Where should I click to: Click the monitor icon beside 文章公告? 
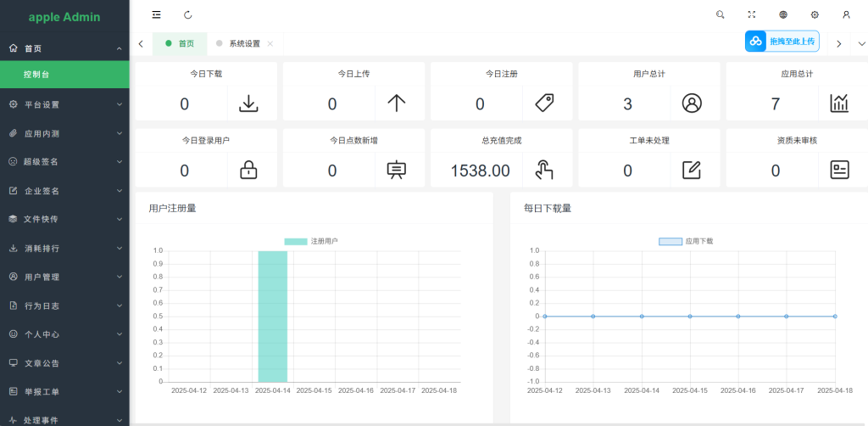[x=14, y=363]
